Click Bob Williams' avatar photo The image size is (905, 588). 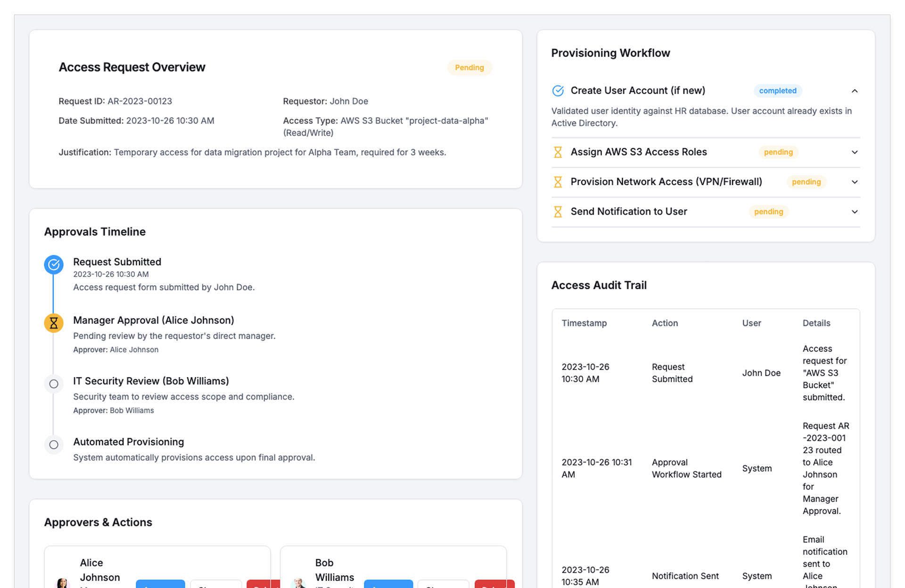pyautogui.click(x=298, y=583)
